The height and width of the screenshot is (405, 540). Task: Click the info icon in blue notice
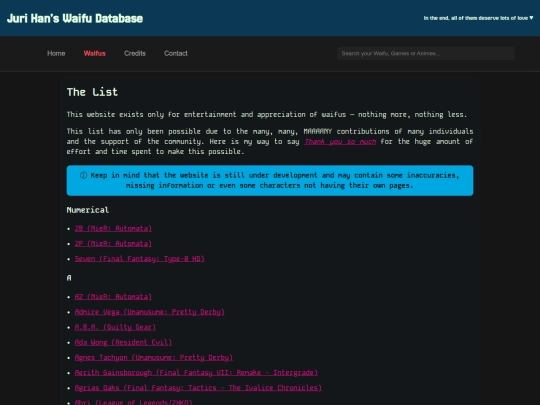[x=83, y=175]
